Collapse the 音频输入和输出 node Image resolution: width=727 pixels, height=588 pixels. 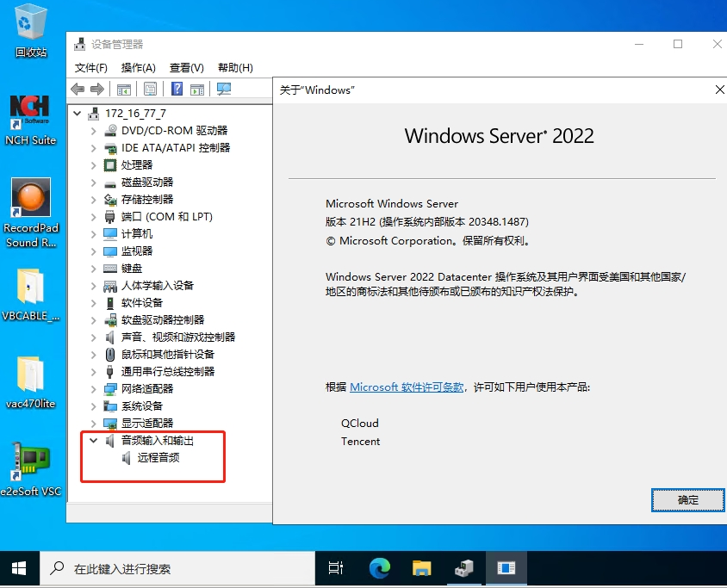click(x=94, y=440)
